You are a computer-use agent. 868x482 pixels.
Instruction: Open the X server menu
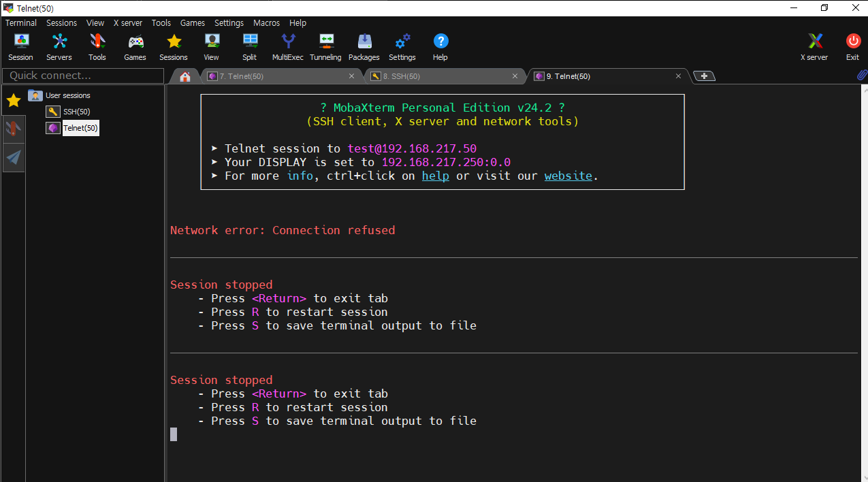[128, 23]
